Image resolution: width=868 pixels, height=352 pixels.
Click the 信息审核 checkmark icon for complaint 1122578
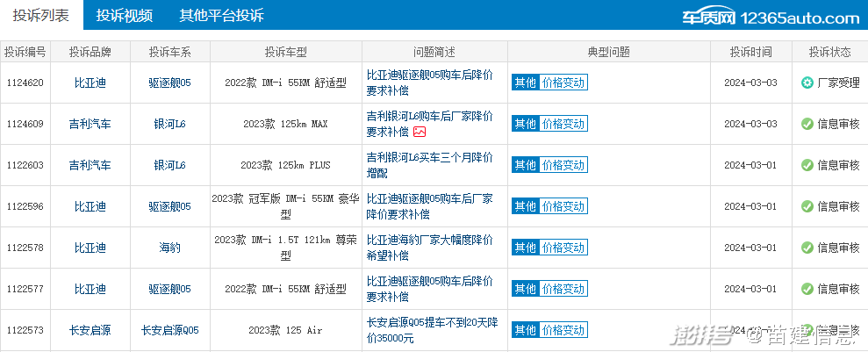pos(807,248)
